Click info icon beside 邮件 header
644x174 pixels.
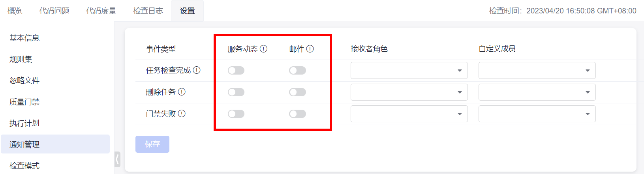310,49
